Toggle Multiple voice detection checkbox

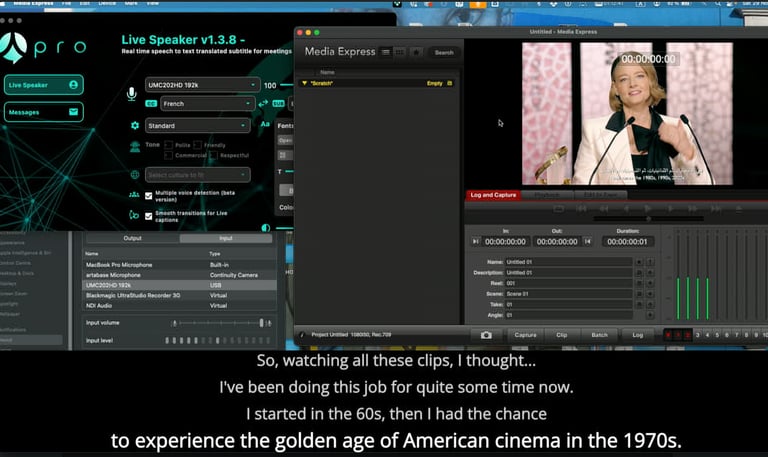[148, 196]
